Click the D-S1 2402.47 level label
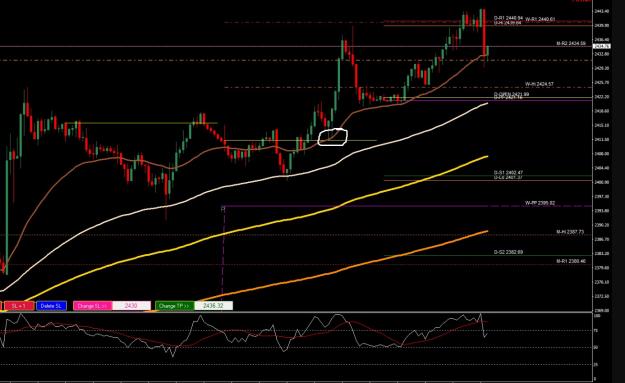 coord(508,173)
